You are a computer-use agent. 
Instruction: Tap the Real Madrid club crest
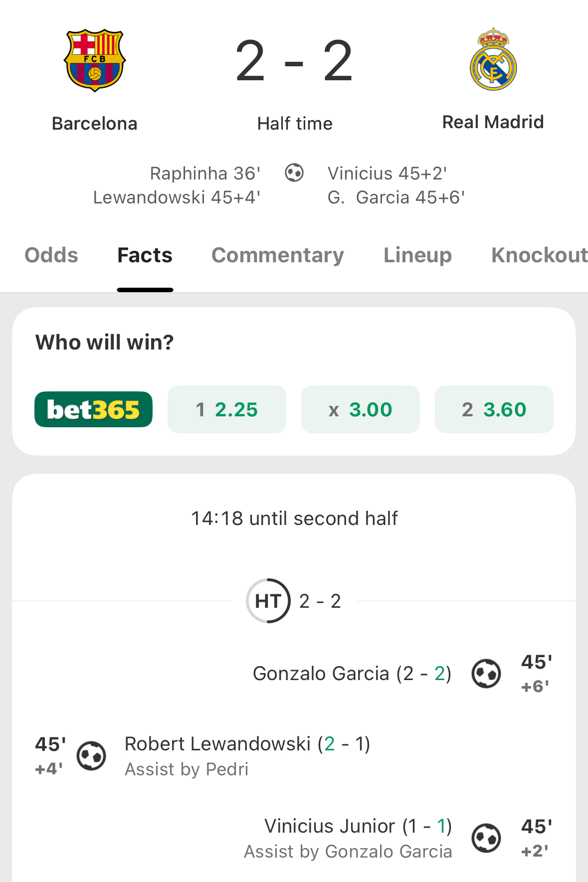click(493, 60)
